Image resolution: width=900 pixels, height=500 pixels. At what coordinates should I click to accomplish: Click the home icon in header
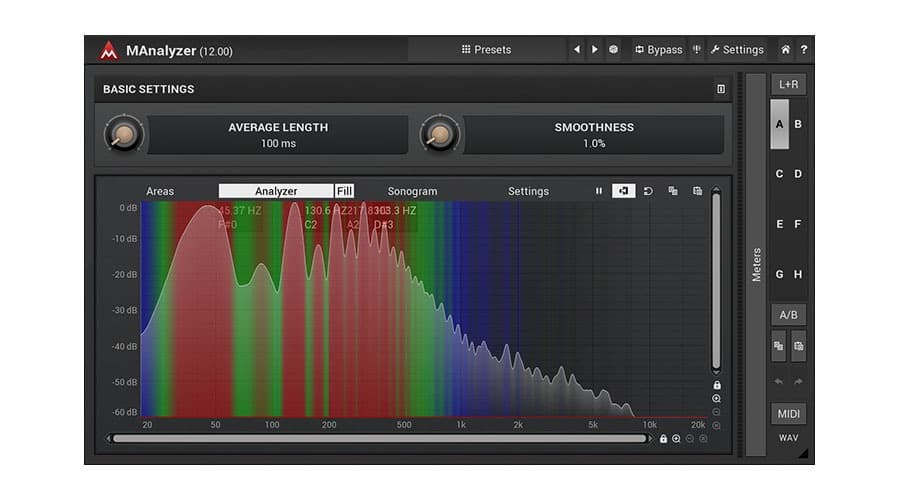point(785,49)
